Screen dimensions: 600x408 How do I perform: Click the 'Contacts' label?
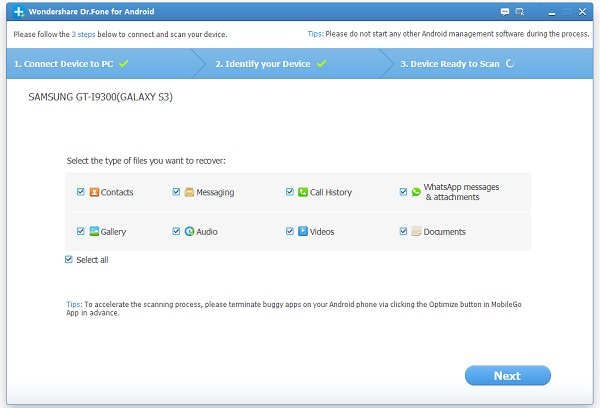pos(117,192)
